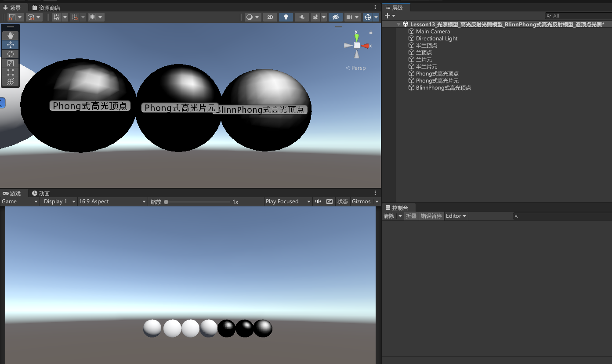Toggle scene lighting with the lightbulb button

pos(286,17)
